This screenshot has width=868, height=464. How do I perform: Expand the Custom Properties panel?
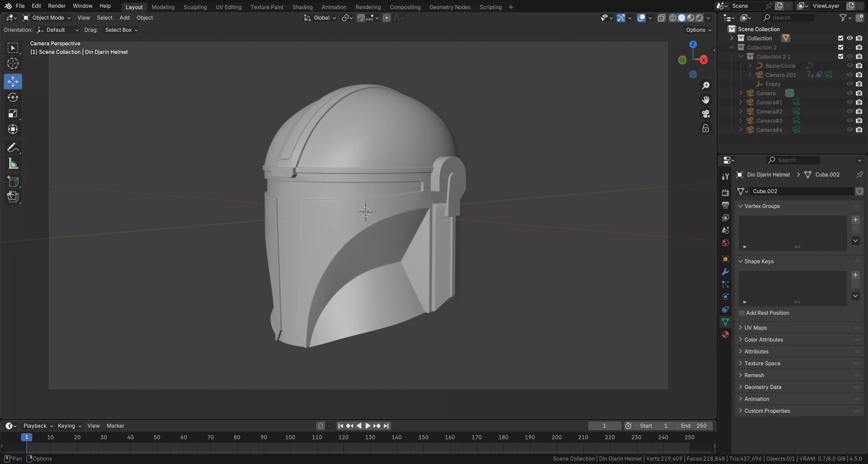[x=741, y=411]
